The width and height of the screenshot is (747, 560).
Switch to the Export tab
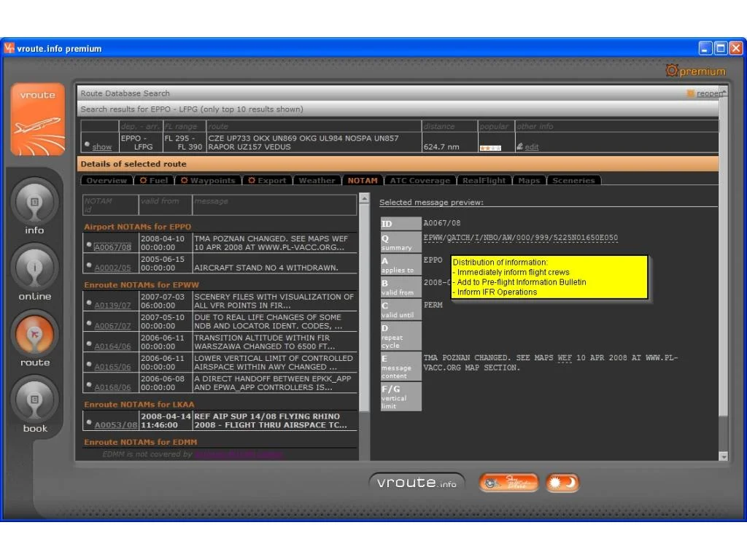point(267,181)
